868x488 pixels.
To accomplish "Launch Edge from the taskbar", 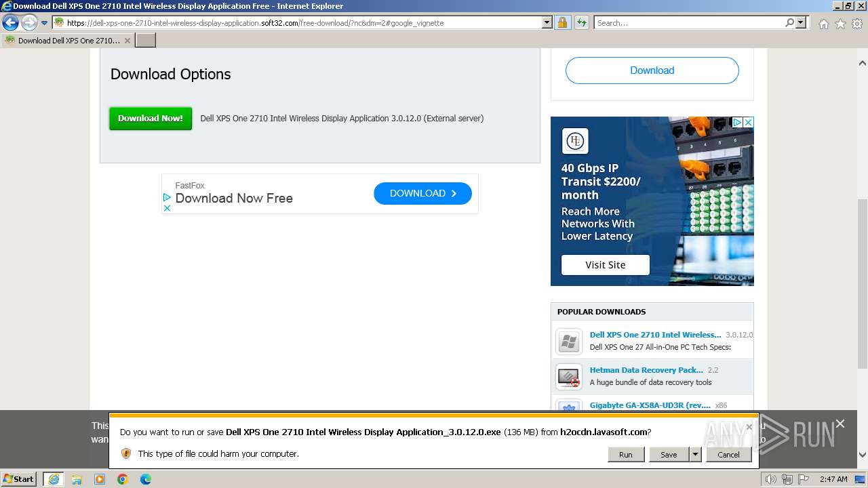I will click(146, 479).
